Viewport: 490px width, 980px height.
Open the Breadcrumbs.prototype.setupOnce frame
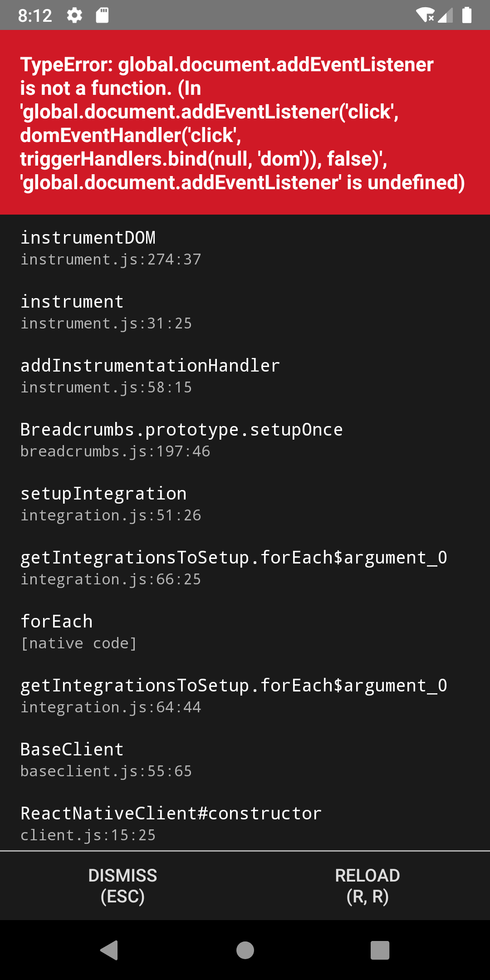point(181,429)
